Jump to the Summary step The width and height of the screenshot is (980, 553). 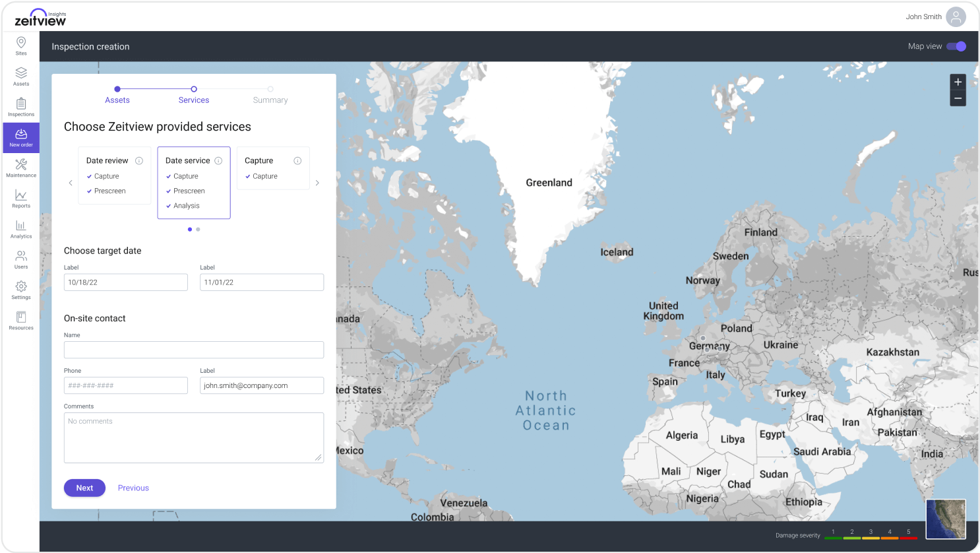[x=270, y=95]
